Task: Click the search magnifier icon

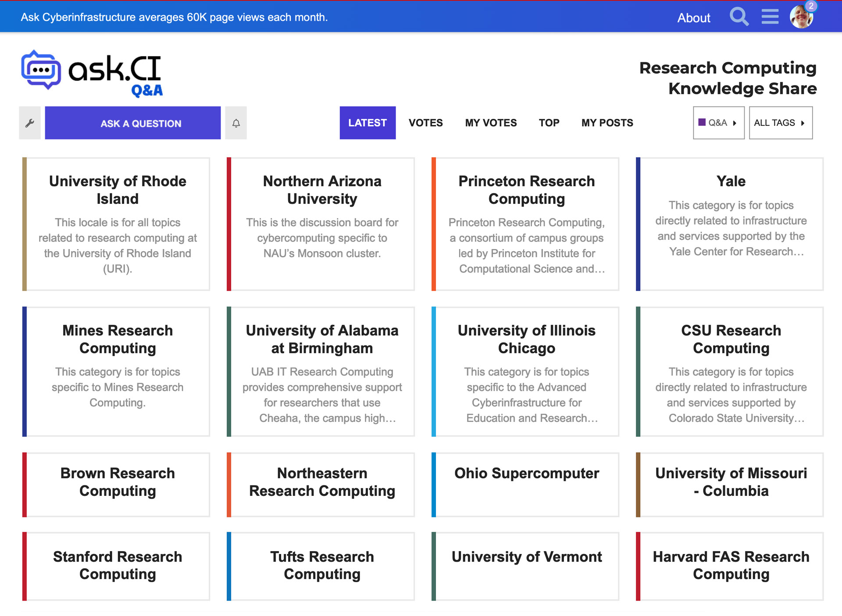Action: pos(739,17)
